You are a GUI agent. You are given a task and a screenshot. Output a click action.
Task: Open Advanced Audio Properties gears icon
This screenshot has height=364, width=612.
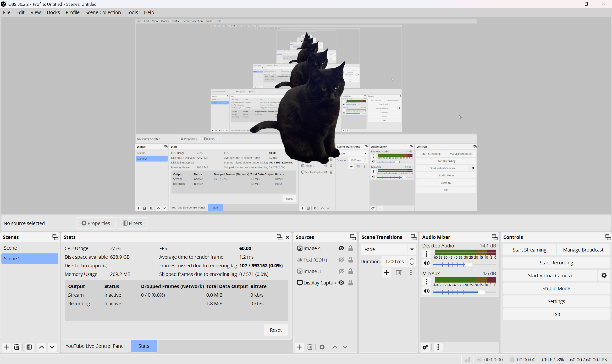point(425,347)
